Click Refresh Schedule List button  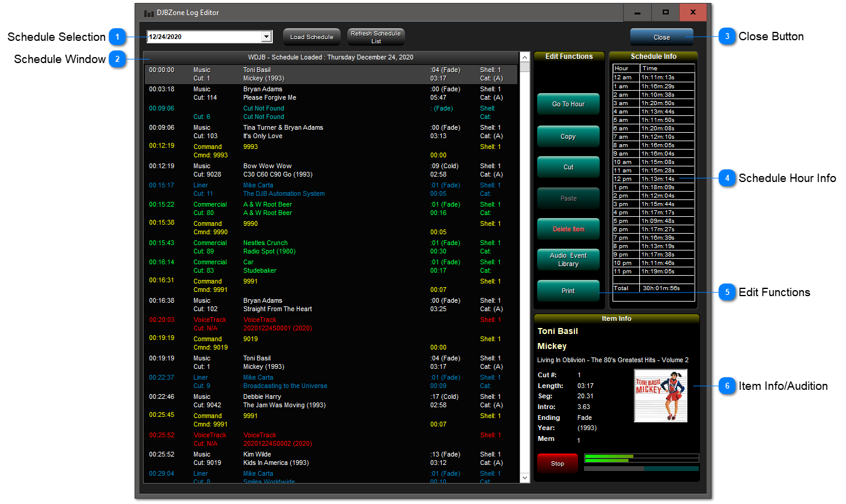(376, 37)
